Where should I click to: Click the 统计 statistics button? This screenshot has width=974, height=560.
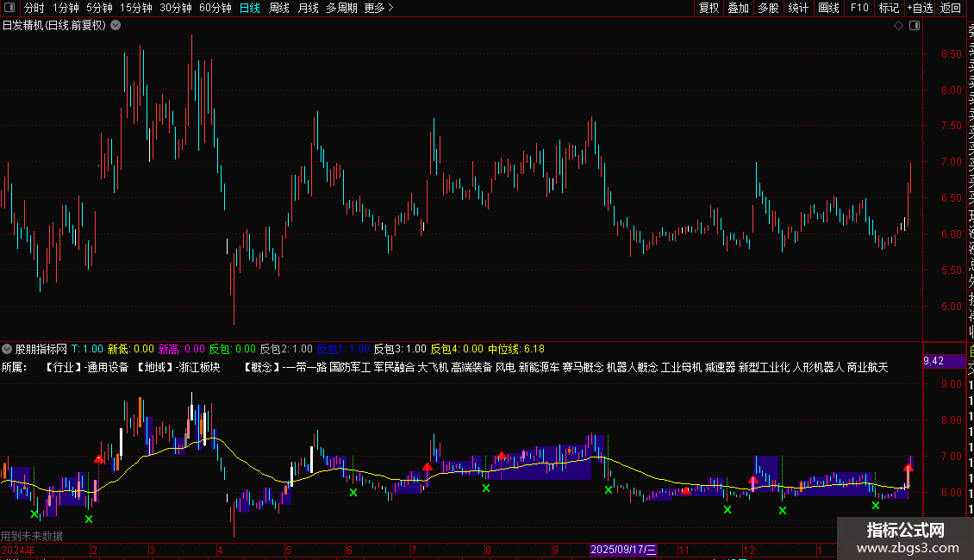click(x=798, y=8)
